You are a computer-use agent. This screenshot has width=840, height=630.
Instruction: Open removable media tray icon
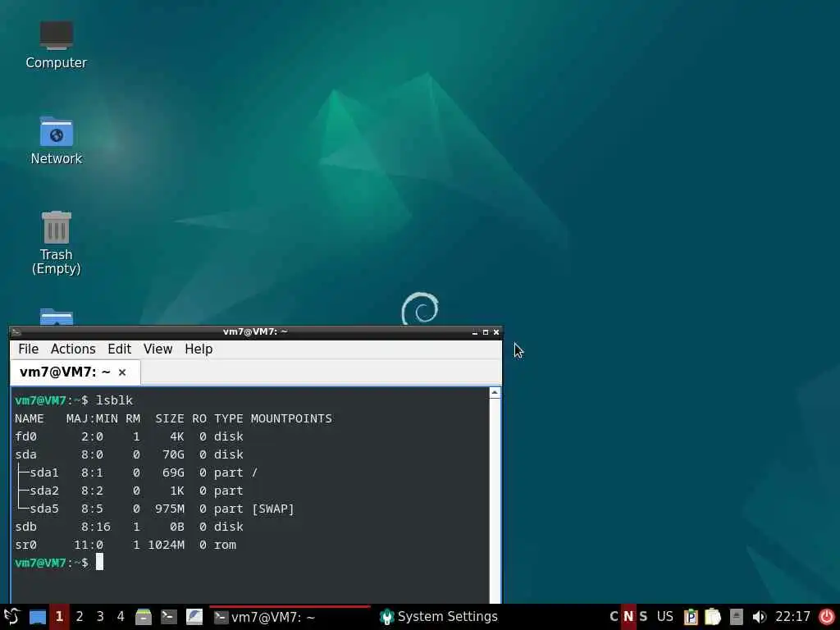click(736, 617)
